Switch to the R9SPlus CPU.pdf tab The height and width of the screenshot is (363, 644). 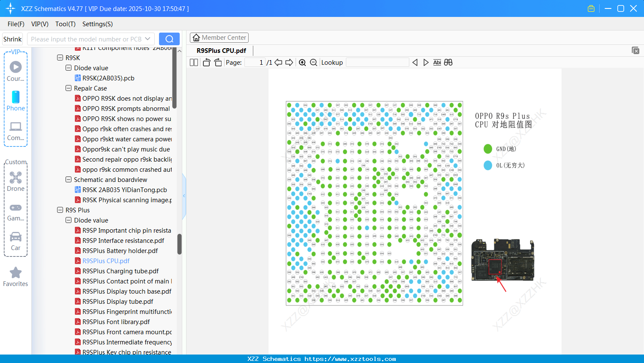221,50
